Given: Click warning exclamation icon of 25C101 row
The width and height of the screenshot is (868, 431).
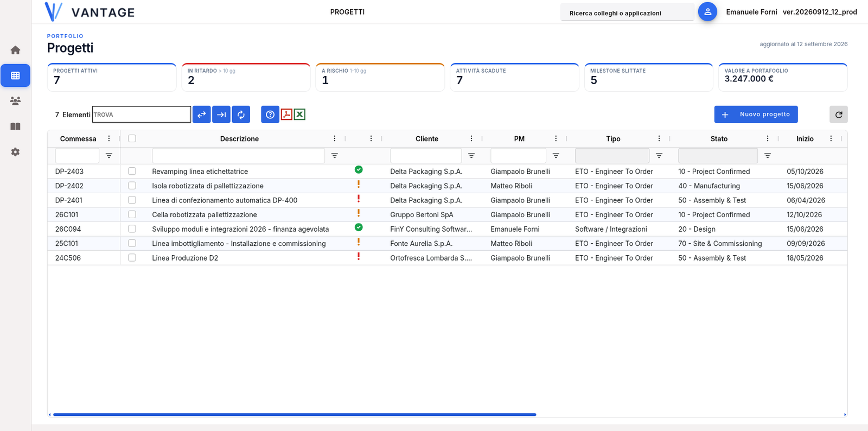Looking at the screenshot, I should pyautogui.click(x=359, y=242).
